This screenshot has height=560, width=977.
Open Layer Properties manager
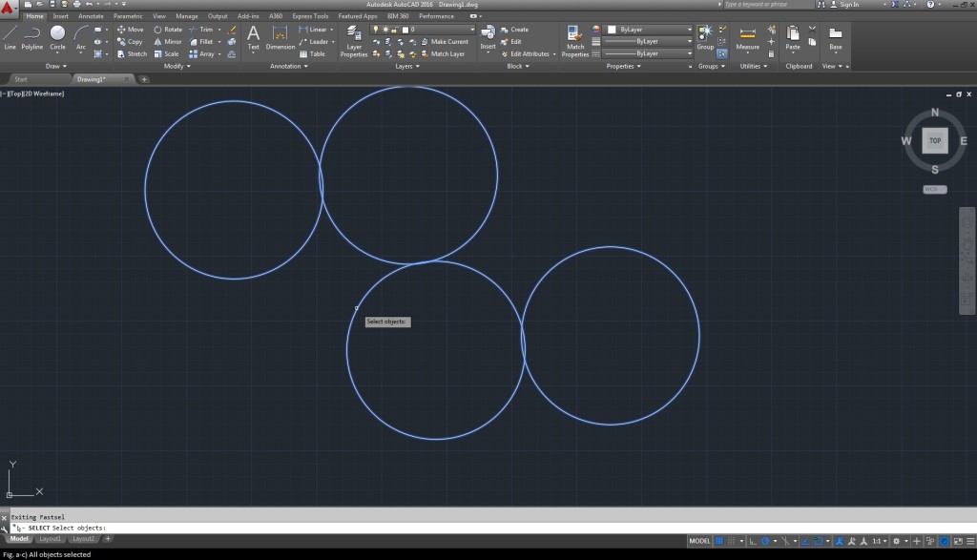[x=354, y=40]
